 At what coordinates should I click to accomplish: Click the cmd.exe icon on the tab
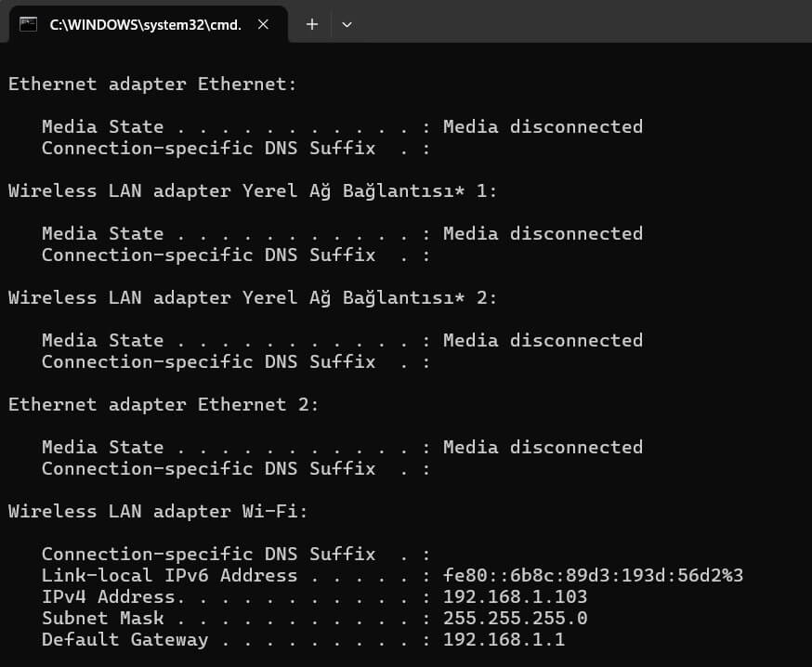pyautogui.click(x=26, y=24)
